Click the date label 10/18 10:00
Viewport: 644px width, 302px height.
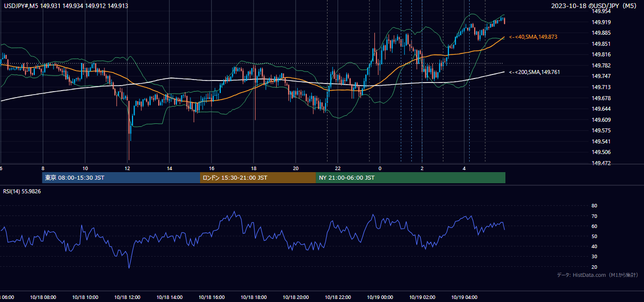pos(85,297)
